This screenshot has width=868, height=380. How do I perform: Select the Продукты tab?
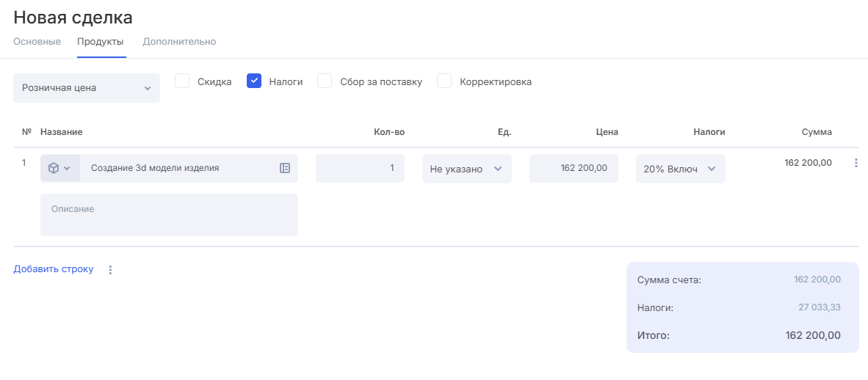click(101, 42)
